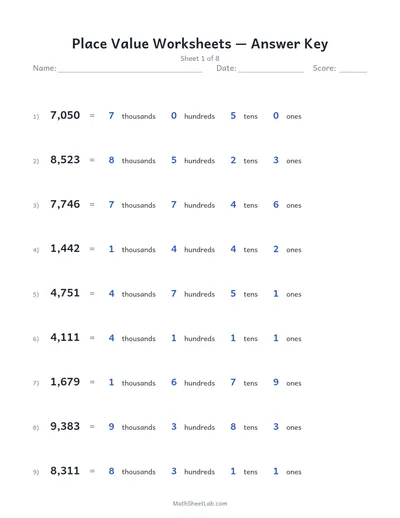
Task: Click the ones answer 1 for 4,111
Action: pos(276,338)
